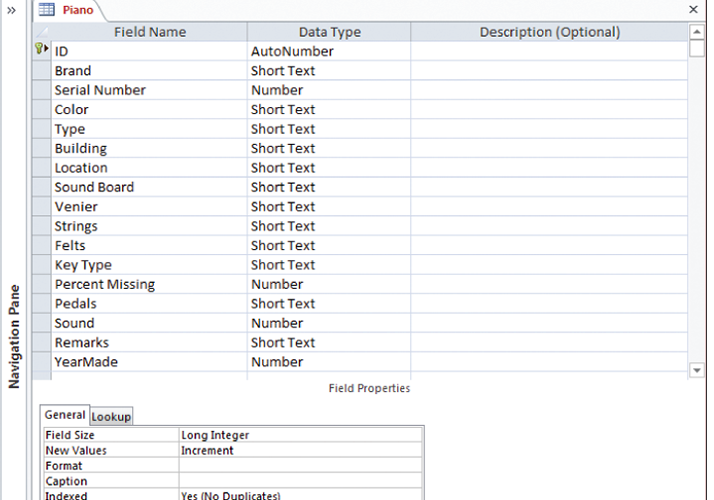Click the row selector for the Location field
This screenshot has height=500, width=714.
[x=41, y=168]
